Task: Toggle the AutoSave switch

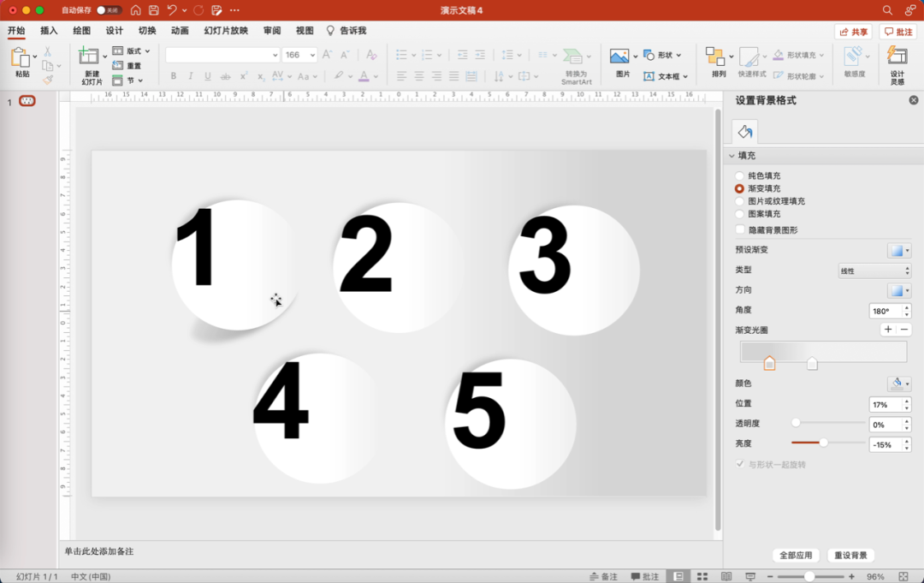Action: coord(109,10)
